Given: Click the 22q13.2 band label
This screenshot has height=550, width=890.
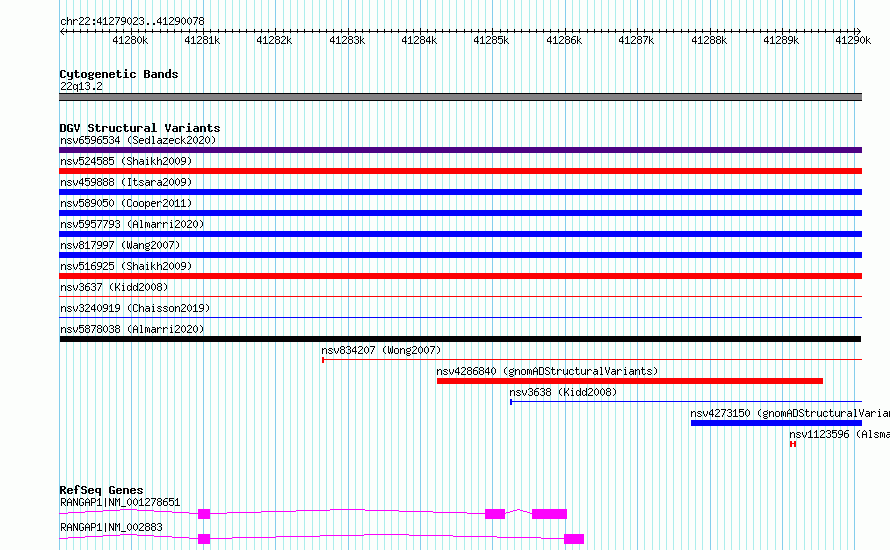Looking at the screenshot, I should (x=81, y=86).
